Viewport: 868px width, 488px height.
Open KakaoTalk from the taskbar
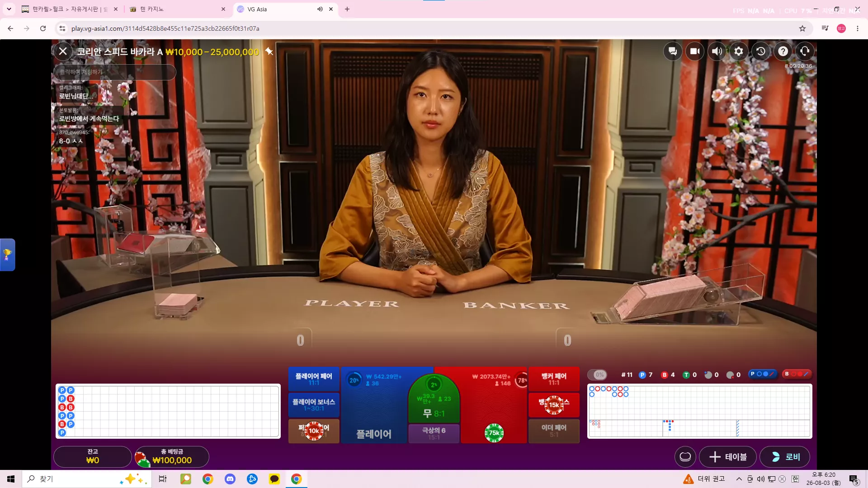274,479
